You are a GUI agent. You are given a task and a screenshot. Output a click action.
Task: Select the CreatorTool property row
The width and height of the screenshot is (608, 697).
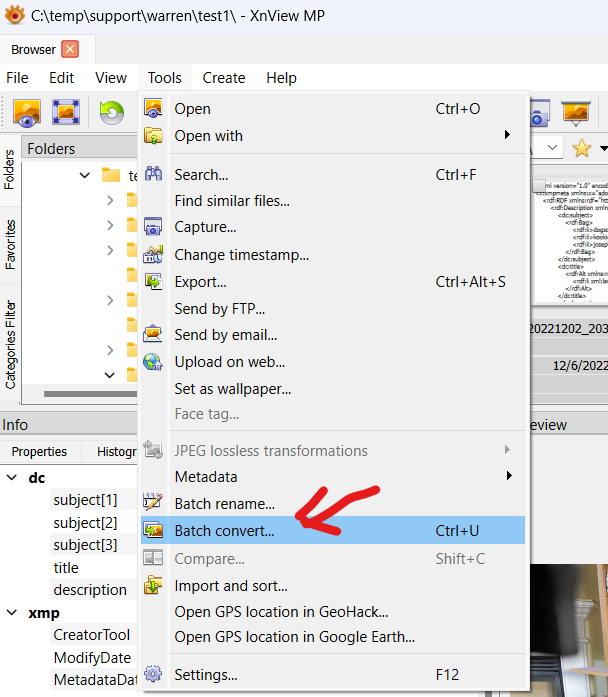pyautogui.click(x=92, y=635)
